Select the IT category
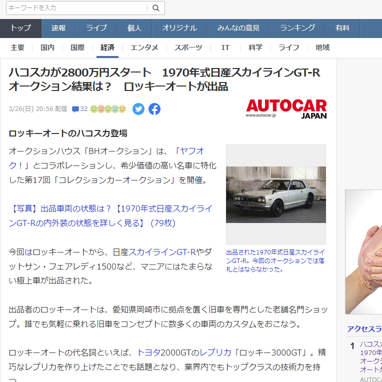Screen dimensions: 382x382 pyautogui.click(x=225, y=48)
